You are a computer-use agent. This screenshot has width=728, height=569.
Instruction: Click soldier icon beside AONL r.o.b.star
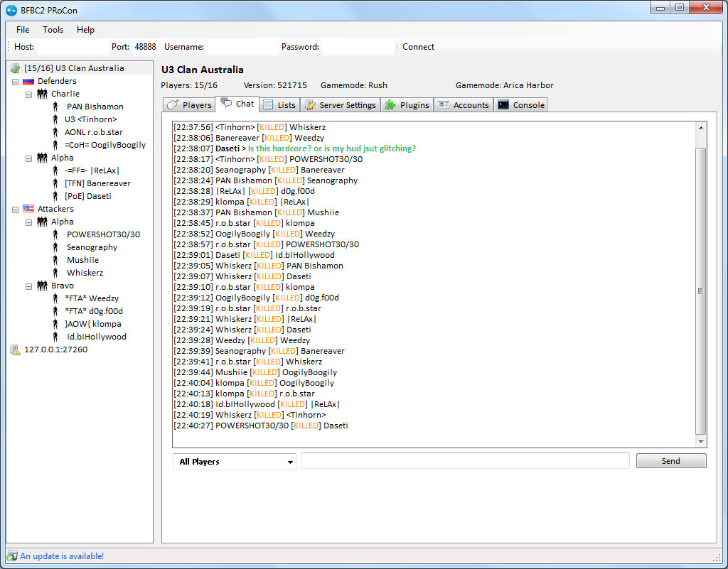point(55,132)
